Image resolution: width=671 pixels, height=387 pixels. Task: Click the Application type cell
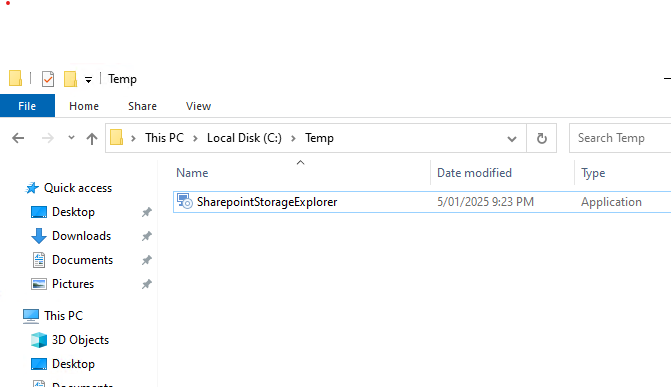point(611,202)
